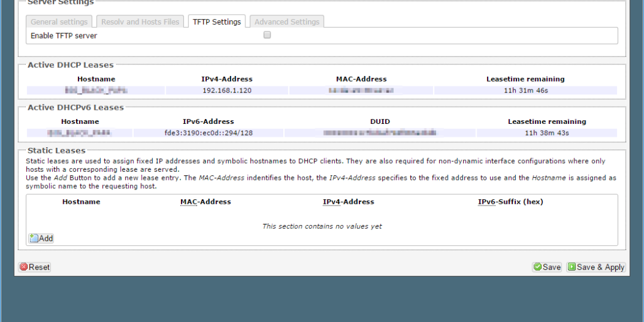This screenshot has width=644, height=322.
Task: Click the Active DHCPv6 Leases section title
Action: (75, 107)
